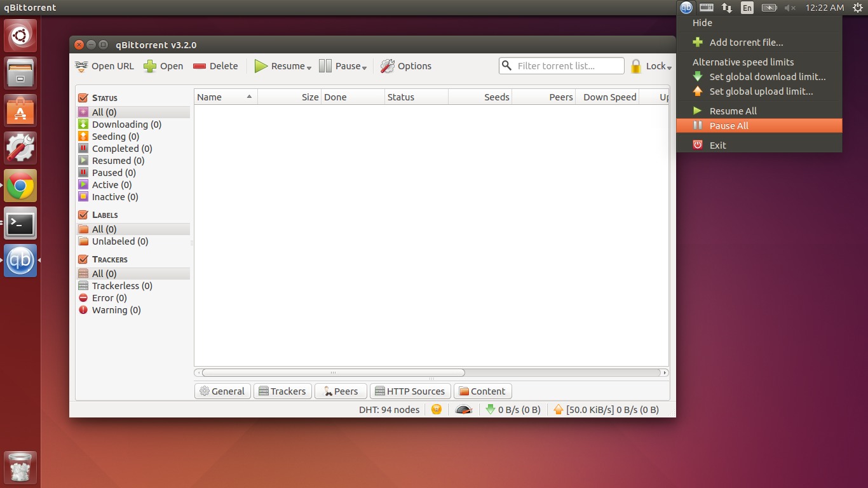868x488 pixels.
Task: Click the magnifier icon in filter box
Action: (x=507, y=65)
